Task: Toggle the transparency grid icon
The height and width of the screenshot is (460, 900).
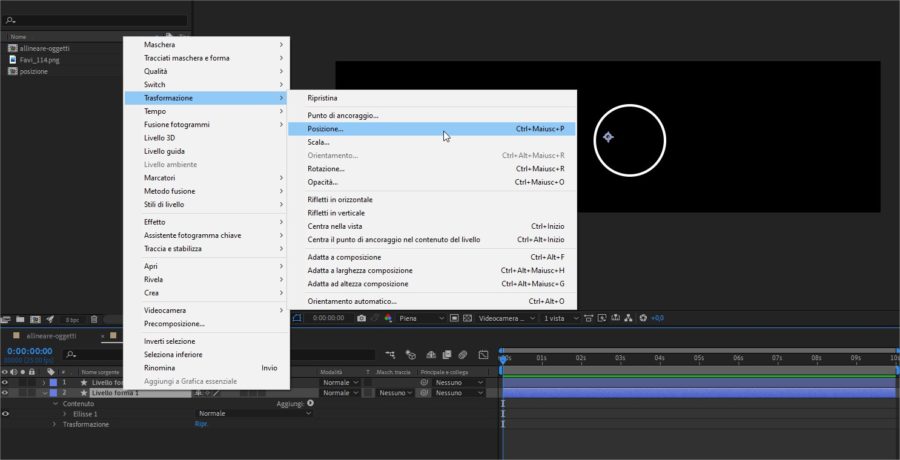Action: 467,318
